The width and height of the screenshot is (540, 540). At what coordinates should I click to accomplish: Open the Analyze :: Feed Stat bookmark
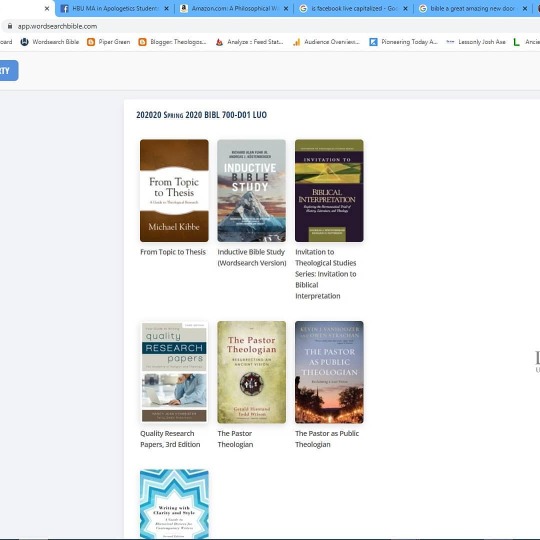(250, 42)
